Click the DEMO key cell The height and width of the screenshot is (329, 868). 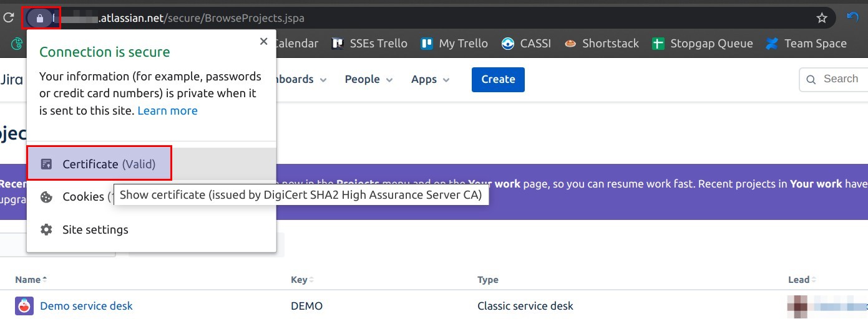click(306, 306)
